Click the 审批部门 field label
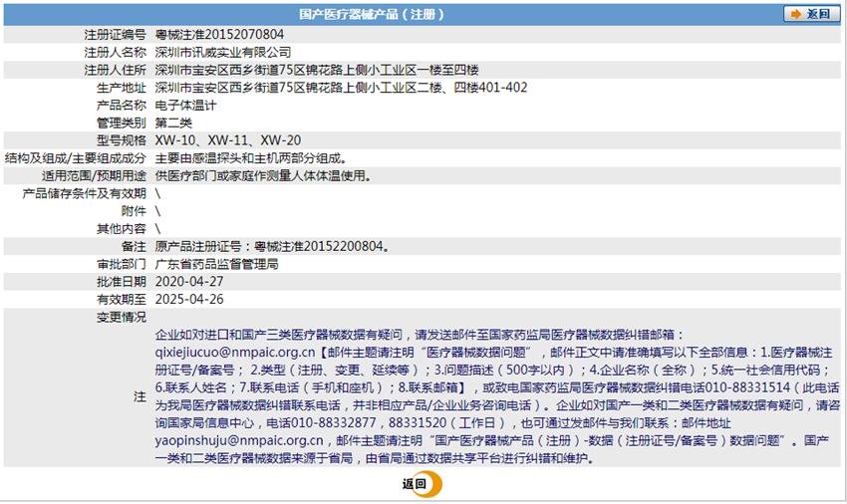847x504 pixels. (x=122, y=264)
